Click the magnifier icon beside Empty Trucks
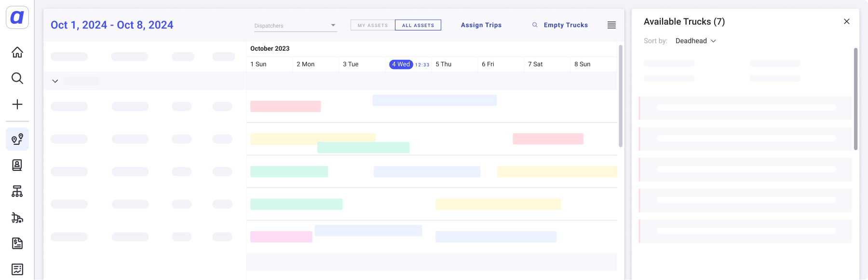 535,25
